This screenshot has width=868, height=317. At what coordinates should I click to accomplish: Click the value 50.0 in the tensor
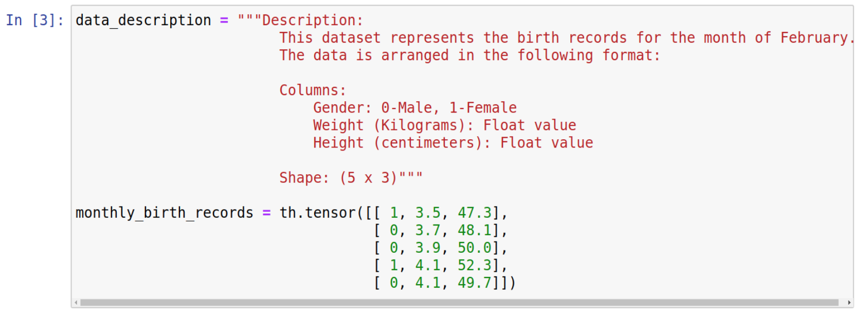pyautogui.click(x=475, y=248)
